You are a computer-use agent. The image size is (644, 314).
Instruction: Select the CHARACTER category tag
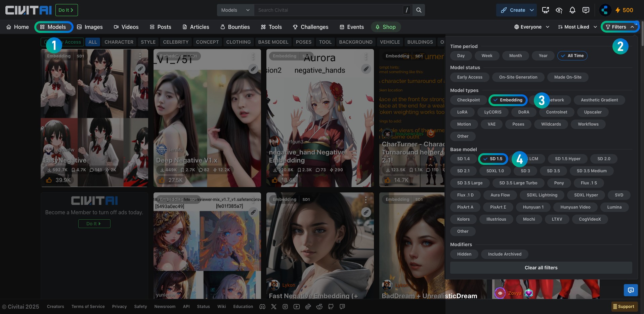click(x=119, y=42)
